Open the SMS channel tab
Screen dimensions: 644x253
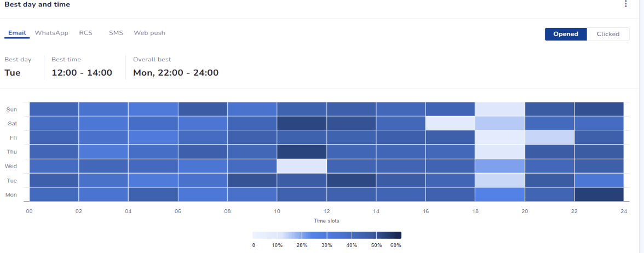pyautogui.click(x=116, y=33)
